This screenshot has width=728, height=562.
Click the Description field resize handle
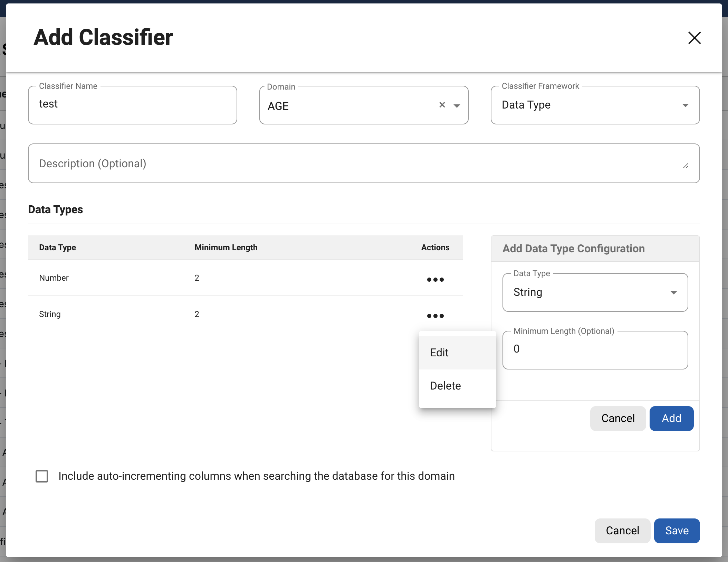(686, 166)
